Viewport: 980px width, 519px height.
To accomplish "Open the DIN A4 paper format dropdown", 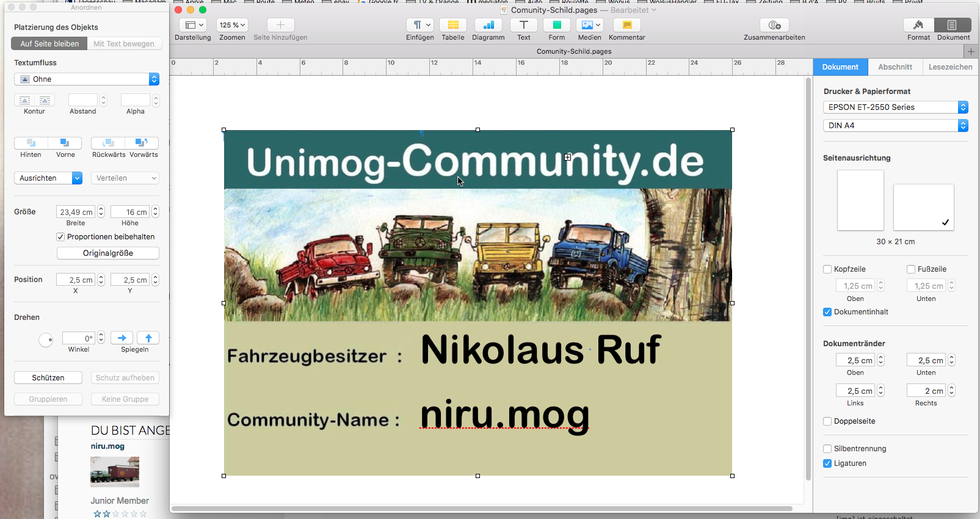I will [896, 126].
